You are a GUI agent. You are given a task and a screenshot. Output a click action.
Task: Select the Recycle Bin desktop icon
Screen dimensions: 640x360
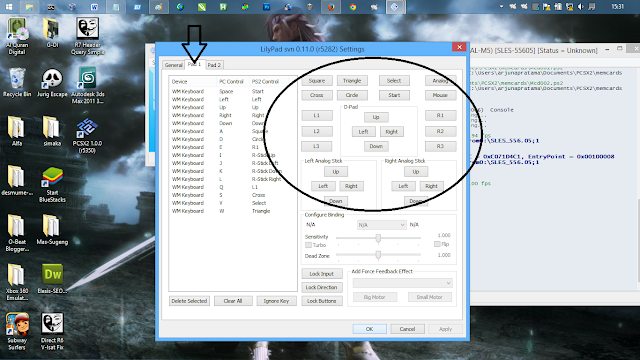point(17,82)
